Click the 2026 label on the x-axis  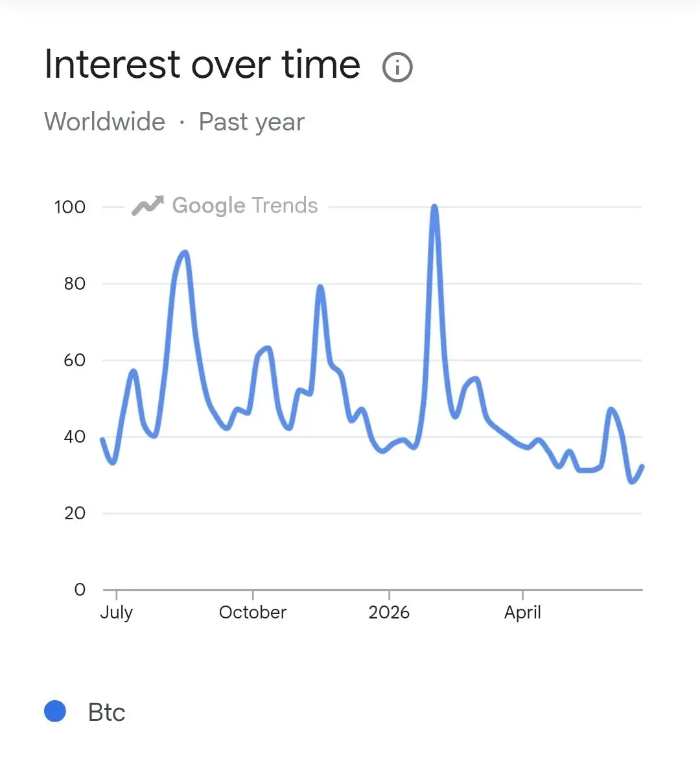389,612
